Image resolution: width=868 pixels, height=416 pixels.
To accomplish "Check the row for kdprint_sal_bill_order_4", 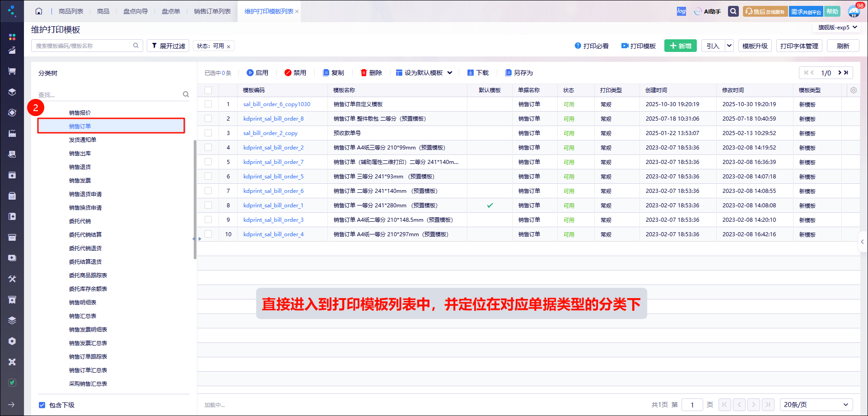I will click(x=208, y=234).
